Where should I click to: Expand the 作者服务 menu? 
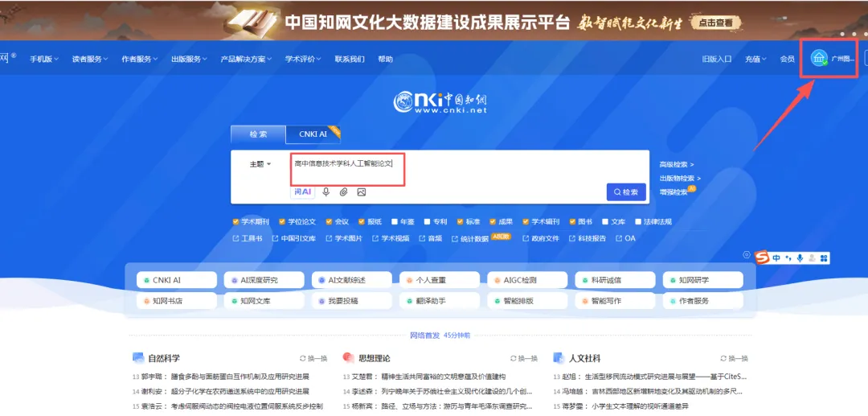click(x=140, y=60)
